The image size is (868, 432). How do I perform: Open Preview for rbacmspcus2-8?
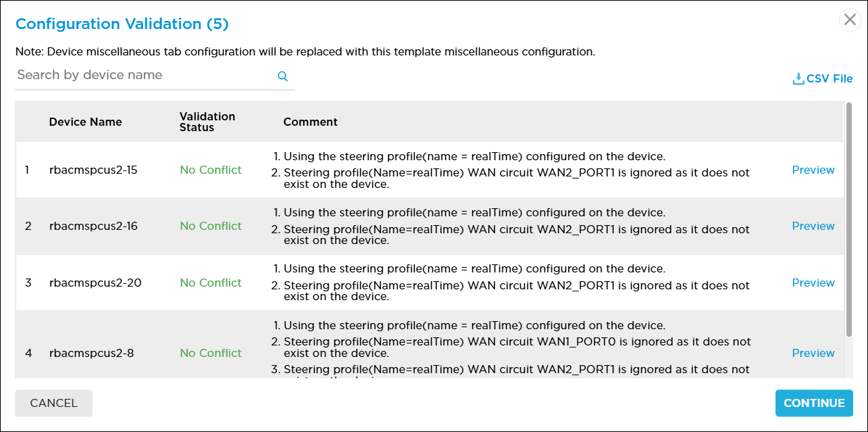(813, 353)
